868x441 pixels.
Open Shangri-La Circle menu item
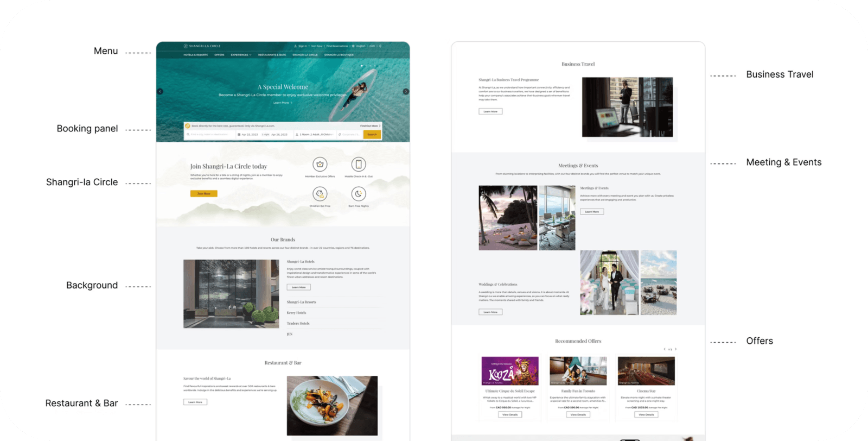(305, 55)
